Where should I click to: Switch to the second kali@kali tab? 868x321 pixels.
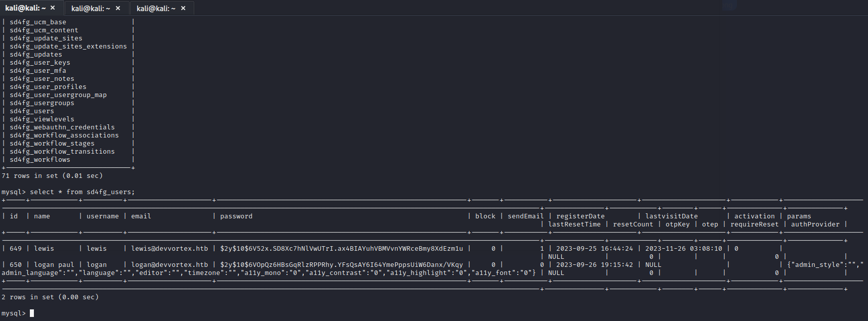tap(91, 8)
